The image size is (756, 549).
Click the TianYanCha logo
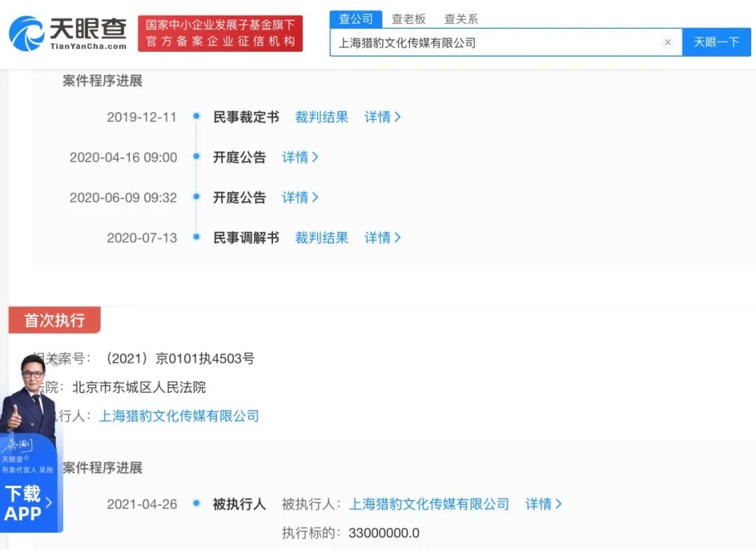pos(68,33)
